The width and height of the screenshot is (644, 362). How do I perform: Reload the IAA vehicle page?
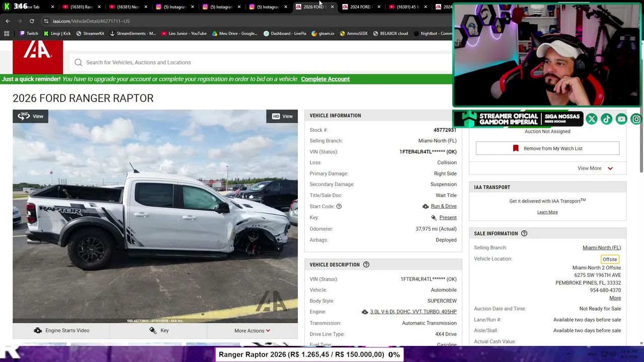pos(32,21)
